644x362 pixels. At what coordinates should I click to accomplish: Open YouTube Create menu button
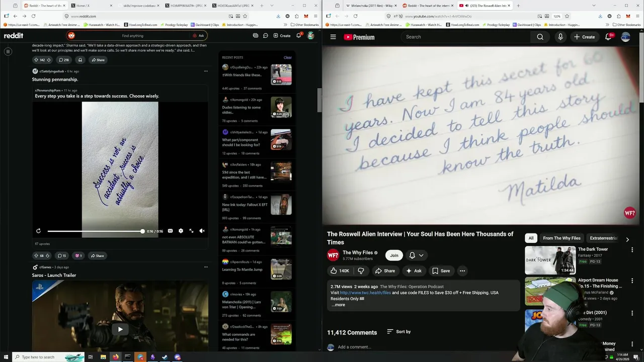coord(584,37)
